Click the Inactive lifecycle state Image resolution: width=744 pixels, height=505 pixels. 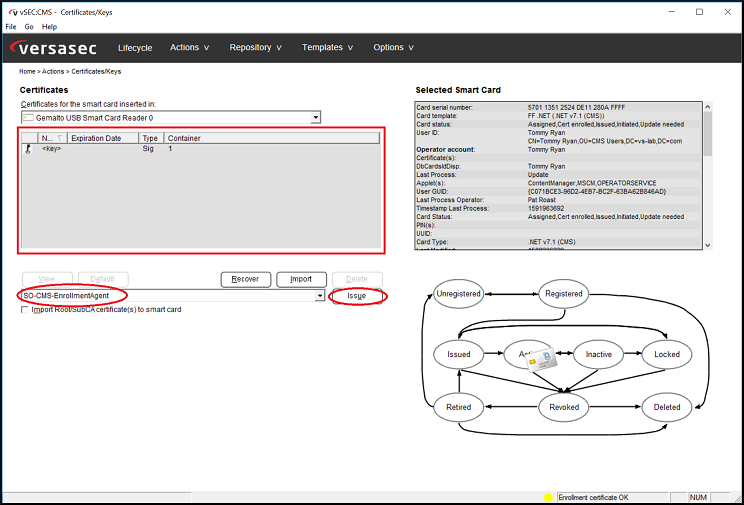(598, 355)
